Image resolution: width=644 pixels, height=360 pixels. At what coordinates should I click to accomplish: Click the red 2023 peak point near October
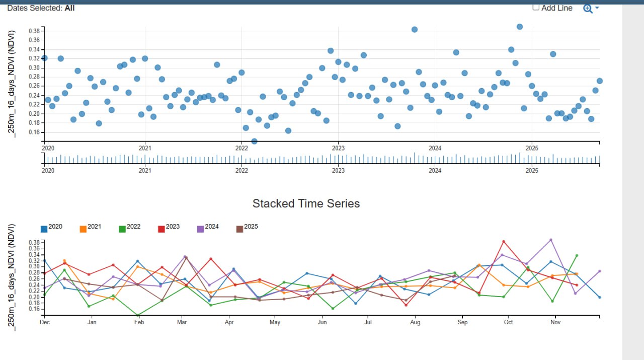(504, 242)
